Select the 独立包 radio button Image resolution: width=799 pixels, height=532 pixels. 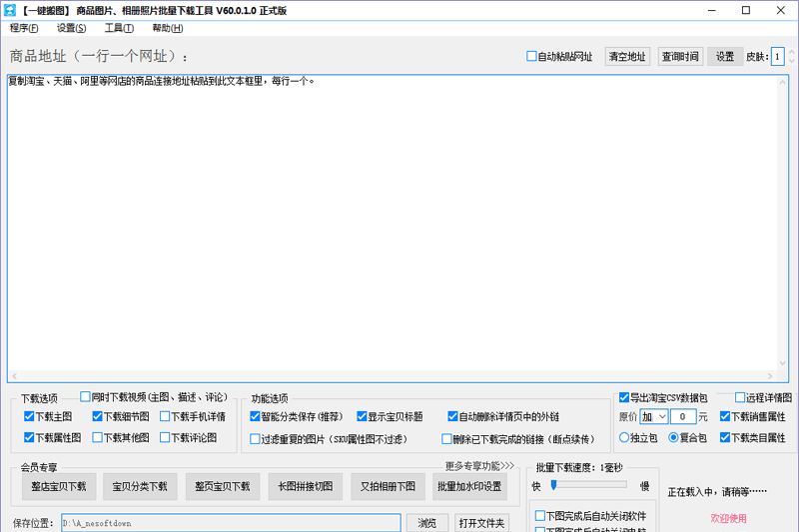point(625,438)
